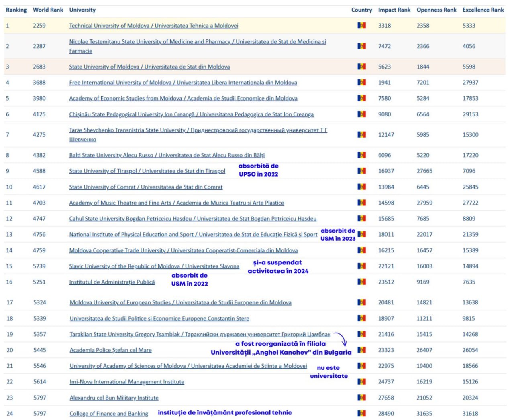Select impact rank value 1941
The height and width of the screenshot is (420, 514).
pyautogui.click(x=384, y=83)
